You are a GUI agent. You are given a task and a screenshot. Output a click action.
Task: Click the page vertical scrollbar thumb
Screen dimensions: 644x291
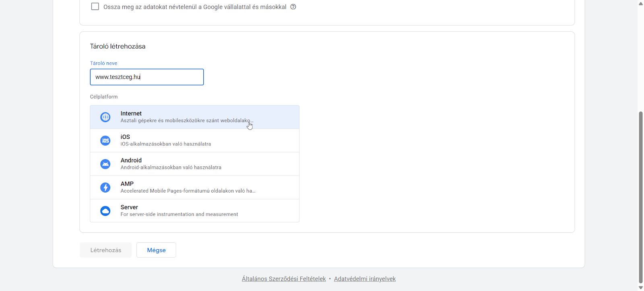[x=641, y=197]
